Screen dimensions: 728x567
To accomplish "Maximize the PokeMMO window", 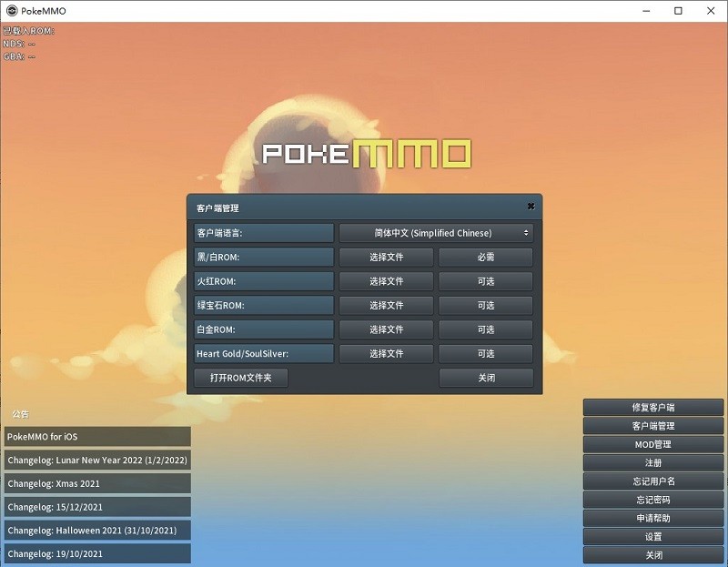I will coord(678,11).
